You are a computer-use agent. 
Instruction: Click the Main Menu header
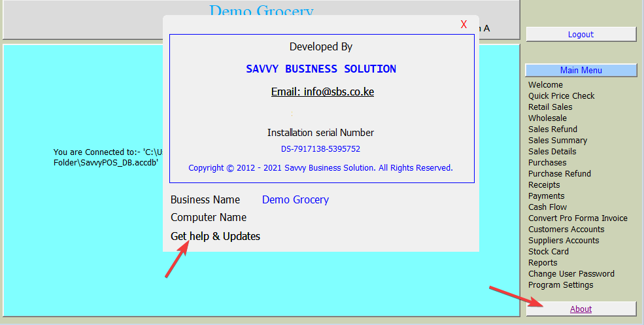(581, 70)
